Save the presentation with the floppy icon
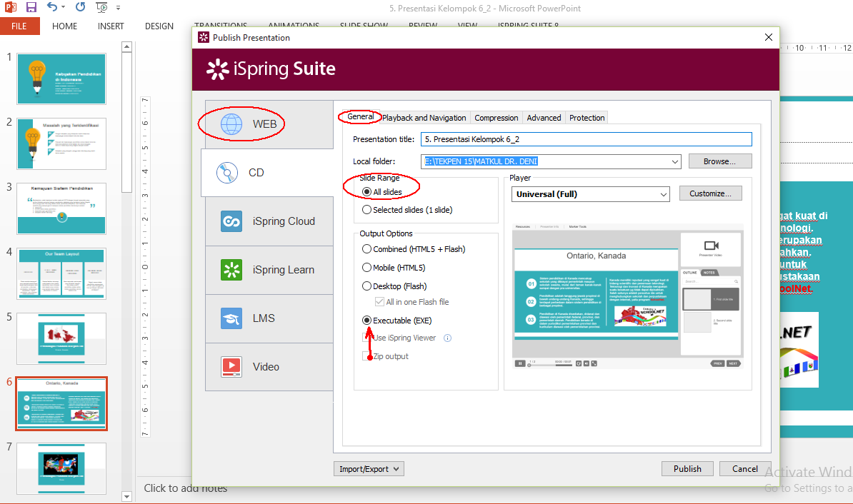 (x=31, y=8)
